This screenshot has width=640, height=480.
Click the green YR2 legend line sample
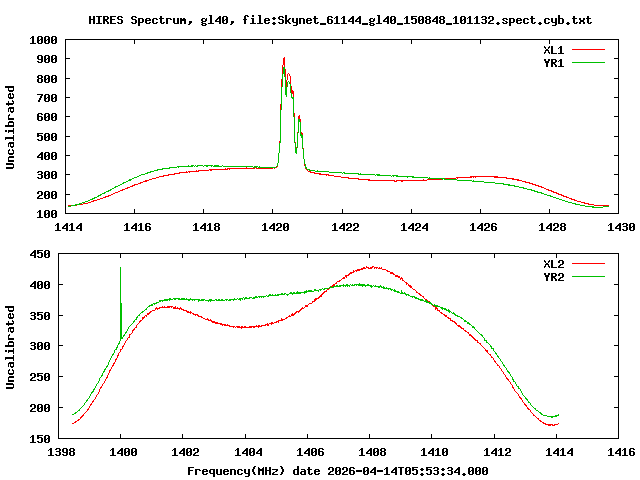(x=588, y=277)
